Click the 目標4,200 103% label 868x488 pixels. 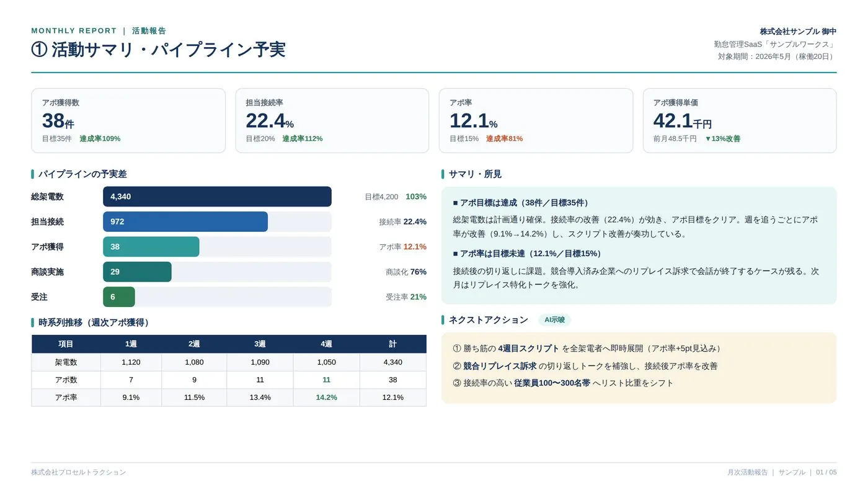tap(396, 197)
